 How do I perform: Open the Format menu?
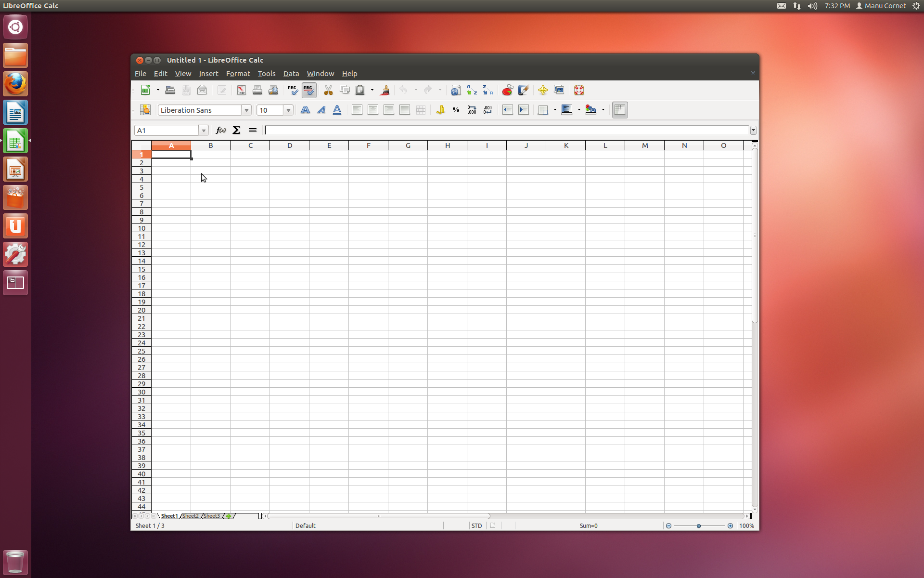(x=238, y=74)
